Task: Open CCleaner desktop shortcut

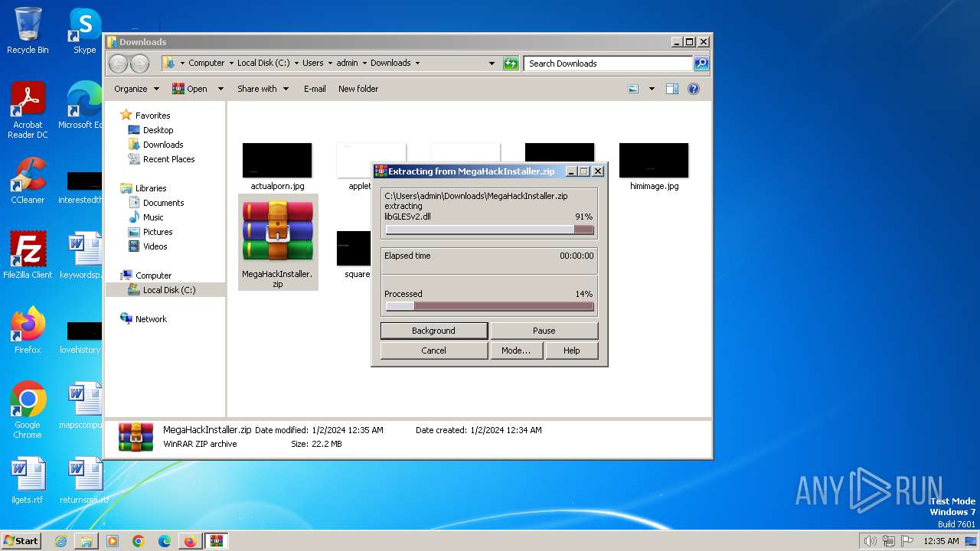Action: [x=28, y=180]
